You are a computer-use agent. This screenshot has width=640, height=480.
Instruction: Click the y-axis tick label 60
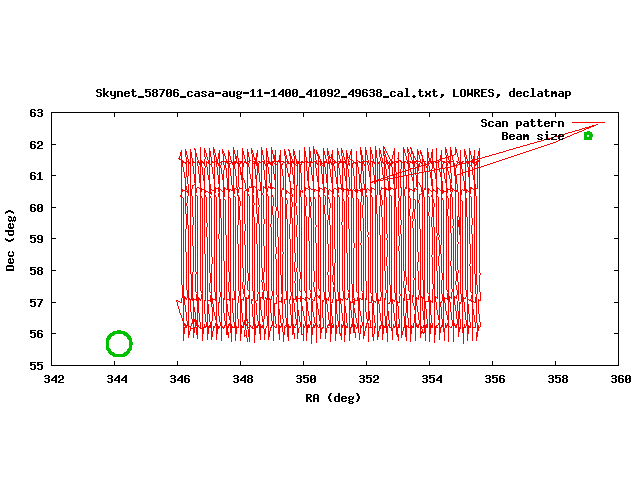tap(36, 208)
